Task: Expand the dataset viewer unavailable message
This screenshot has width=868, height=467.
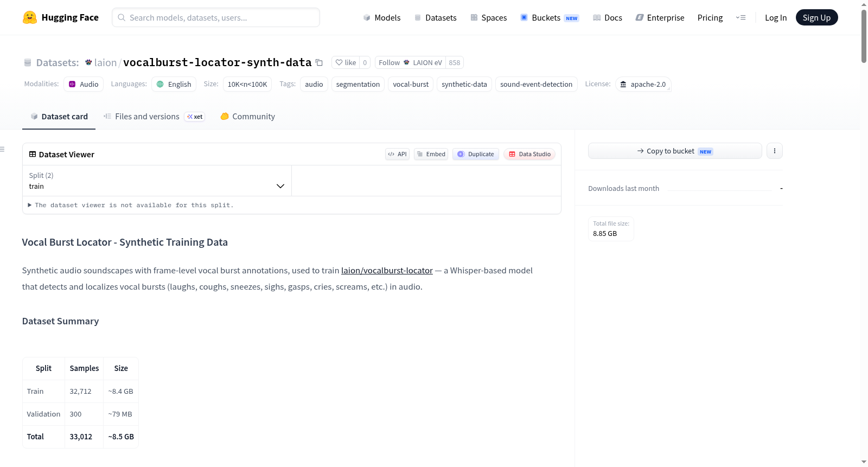Action: pyautogui.click(x=131, y=205)
